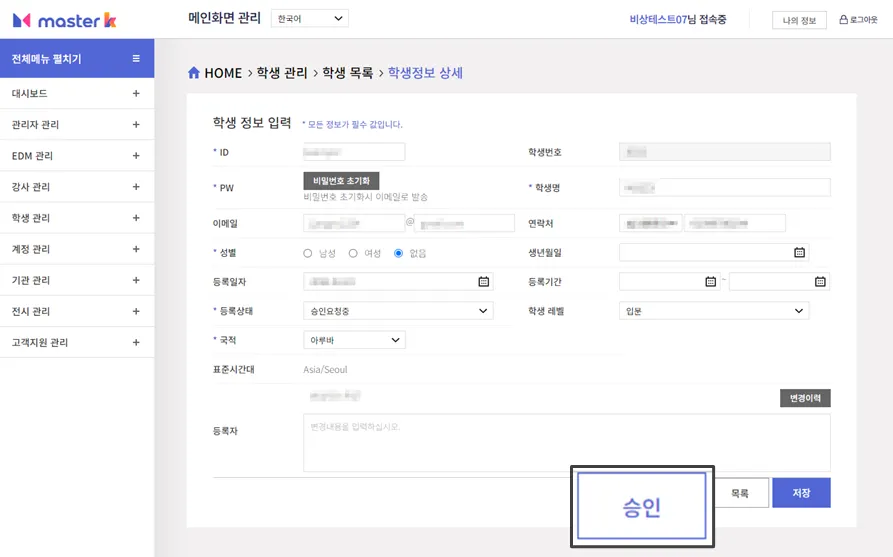Click the 이메일 local-part input field
Image resolution: width=893 pixels, height=557 pixels.
pos(354,223)
